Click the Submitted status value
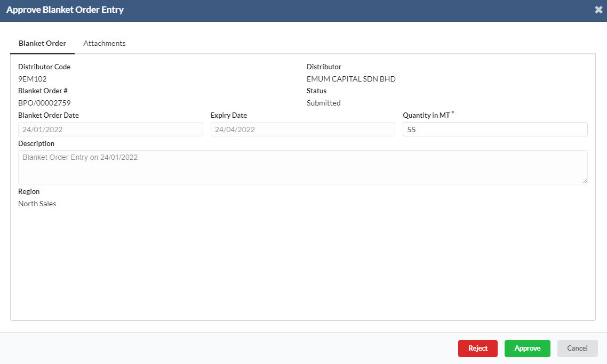 [x=324, y=103]
